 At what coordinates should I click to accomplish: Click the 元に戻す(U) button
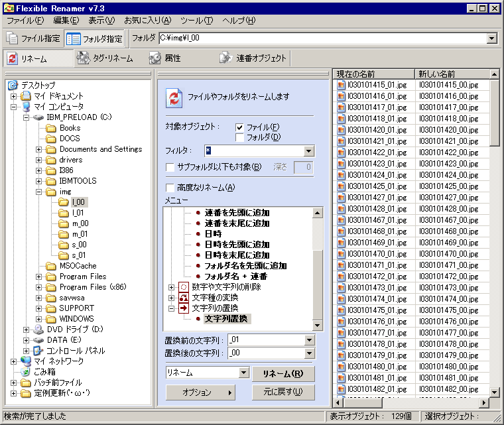point(283,393)
